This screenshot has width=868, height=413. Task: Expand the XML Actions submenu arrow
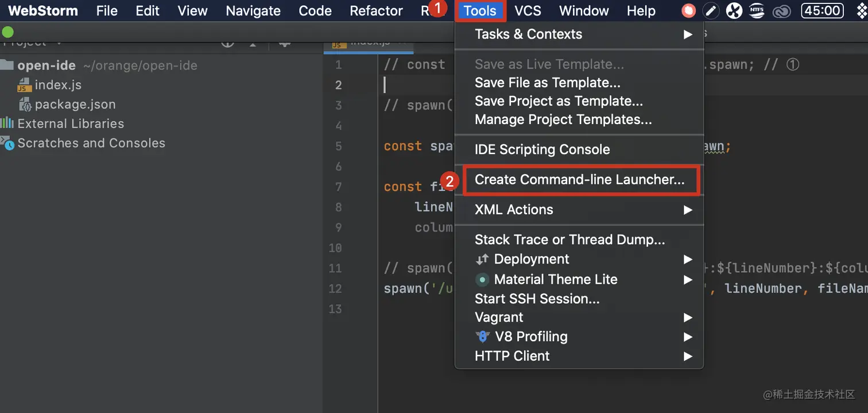(688, 210)
